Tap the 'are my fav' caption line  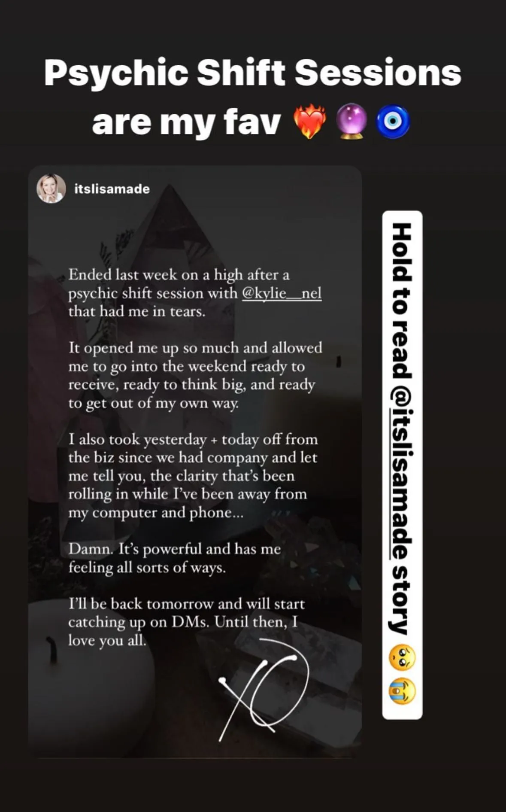pyautogui.click(x=186, y=122)
